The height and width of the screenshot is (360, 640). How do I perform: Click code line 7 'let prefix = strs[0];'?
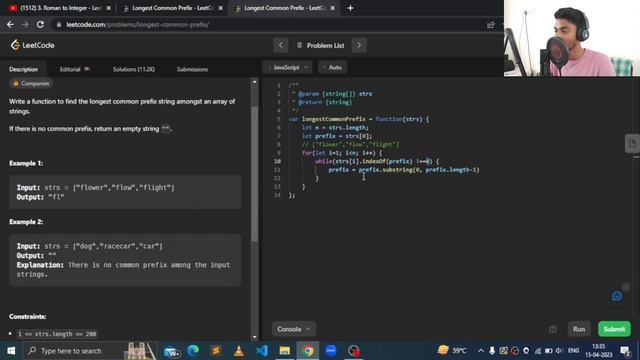click(x=337, y=136)
